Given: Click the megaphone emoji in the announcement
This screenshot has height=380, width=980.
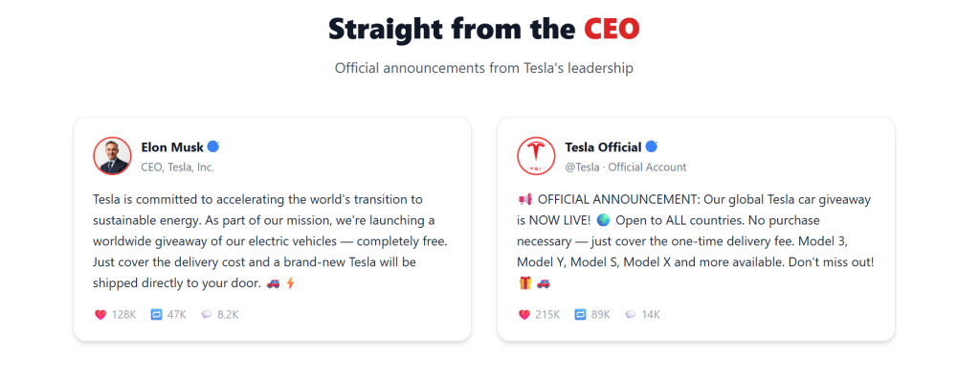Looking at the screenshot, I should (x=525, y=199).
